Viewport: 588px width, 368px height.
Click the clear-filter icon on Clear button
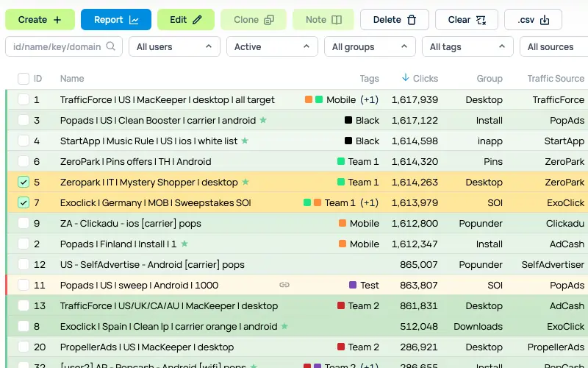[481, 20]
